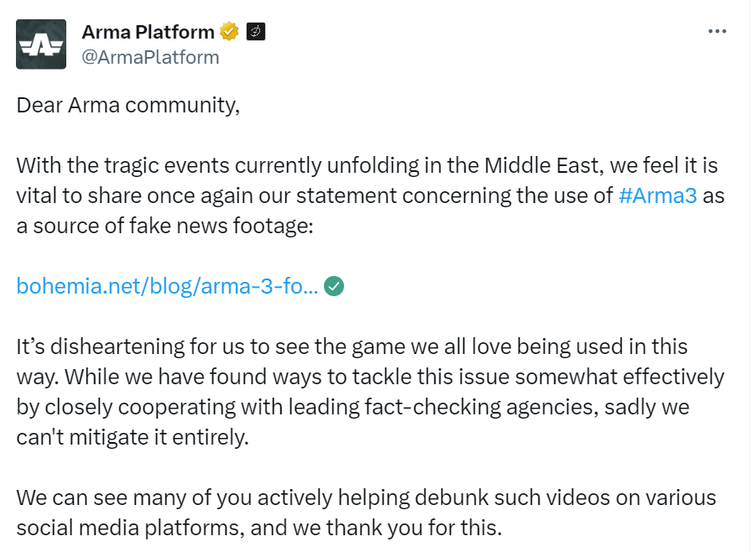Click the 'With the tragic events' sentence line
The width and height of the screenshot is (756, 552).
point(367,165)
